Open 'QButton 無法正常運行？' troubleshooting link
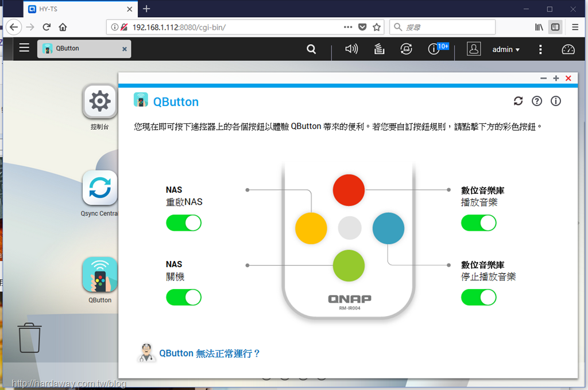The height and width of the screenshot is (390, 588). [209, 353]
